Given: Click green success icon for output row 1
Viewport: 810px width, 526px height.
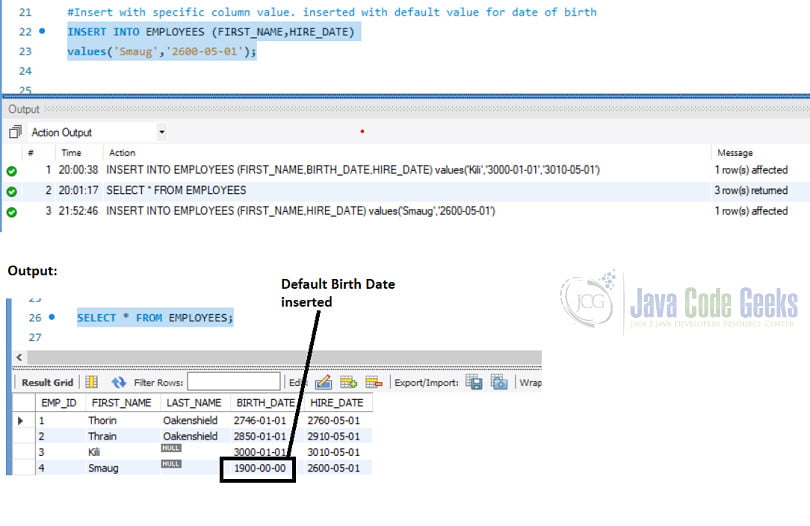Looking at the screenshot, I should (12, 171).
